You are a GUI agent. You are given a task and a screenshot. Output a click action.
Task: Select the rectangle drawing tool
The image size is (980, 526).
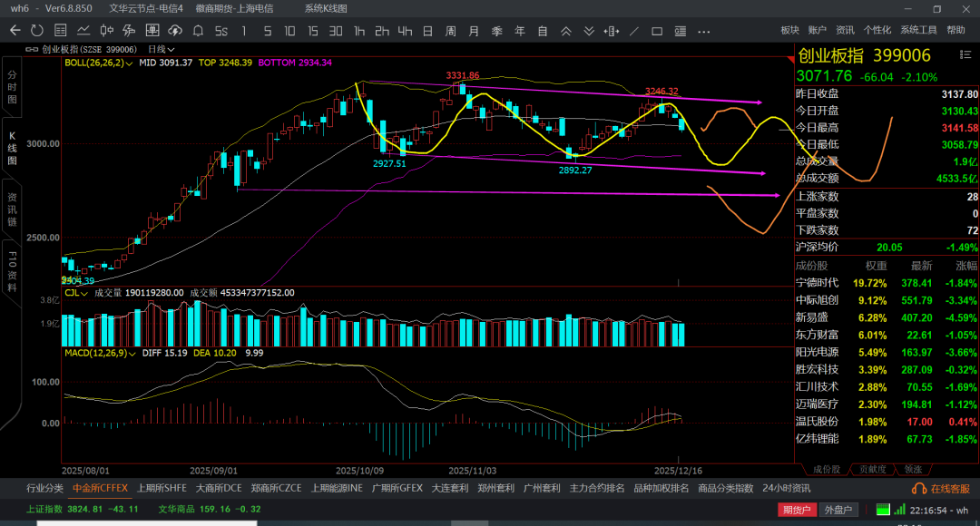point(658,30)
